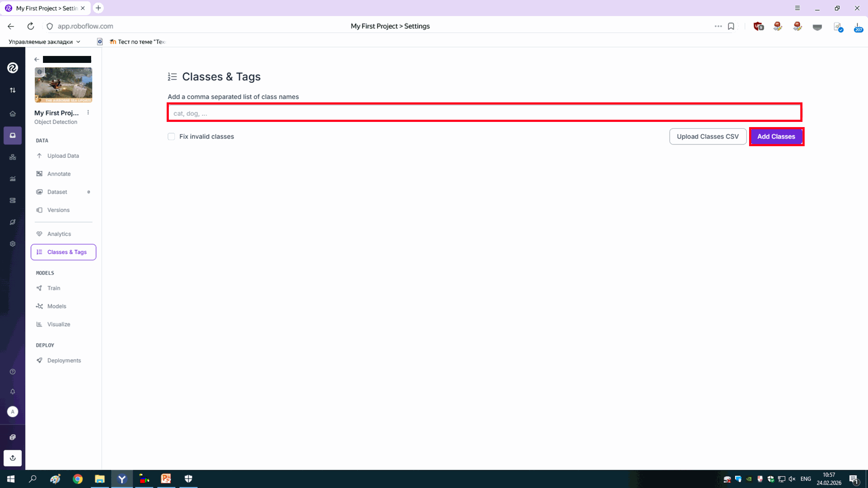Open the project thumbnail image
The height and width of the screenshot is (488, 868).
[63, 85]
